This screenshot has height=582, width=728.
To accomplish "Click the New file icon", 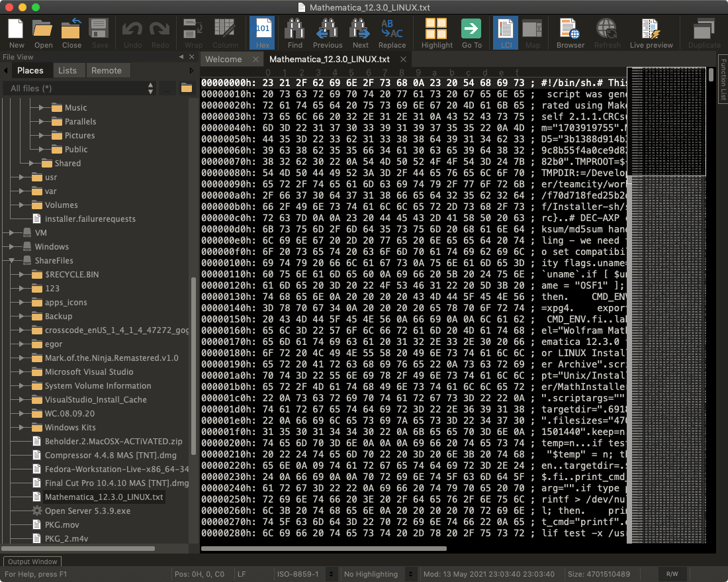I will 17,30.
